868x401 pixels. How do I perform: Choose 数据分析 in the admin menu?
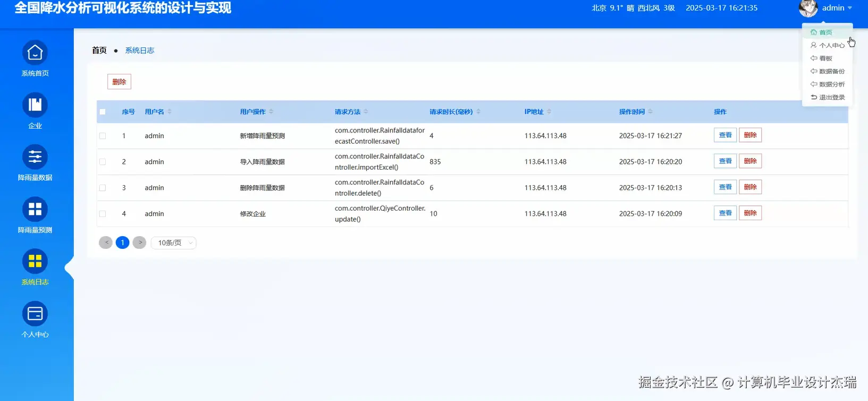(x=828, y=84)
